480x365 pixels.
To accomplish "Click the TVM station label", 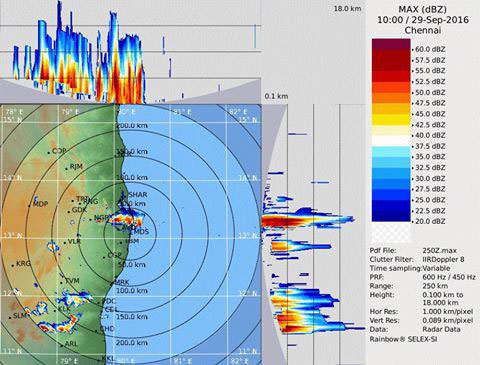I will click(x=72, y=281).
